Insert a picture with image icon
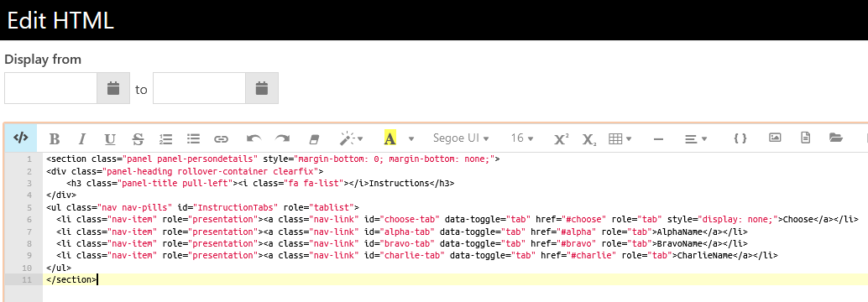 coord(775,138)
